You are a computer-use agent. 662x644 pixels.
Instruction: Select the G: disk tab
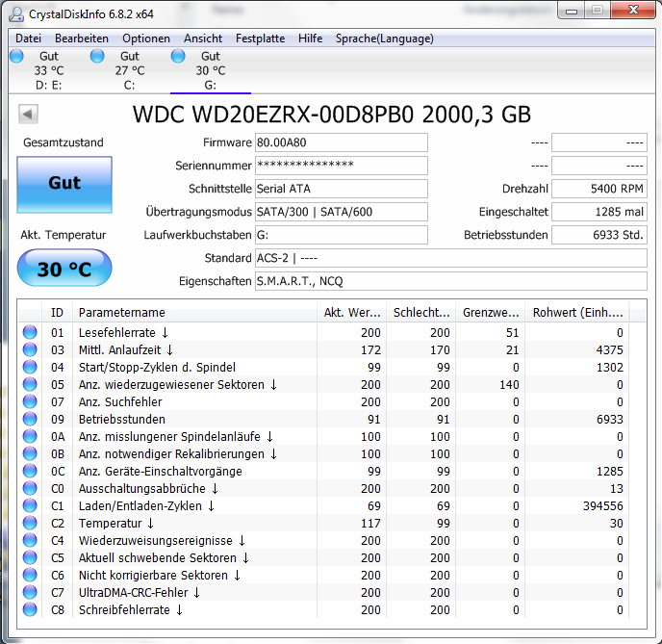pyautogui.click(x=211, y=70)
